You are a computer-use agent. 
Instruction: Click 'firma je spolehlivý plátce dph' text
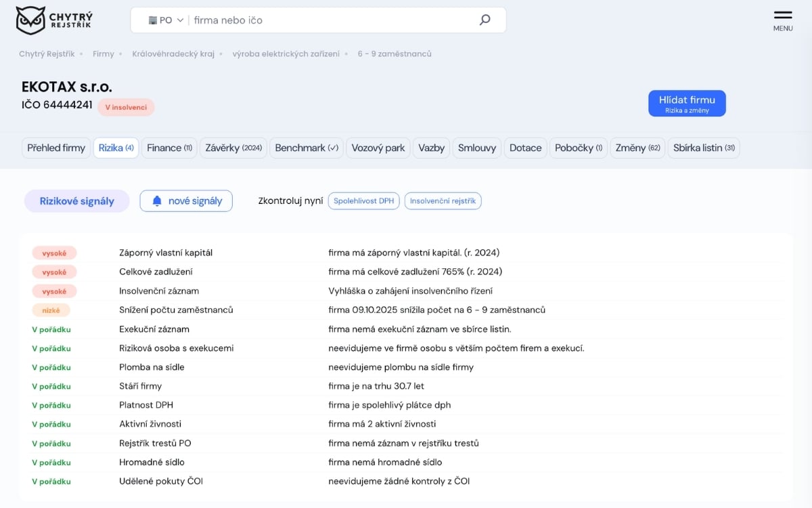point(390,405)
